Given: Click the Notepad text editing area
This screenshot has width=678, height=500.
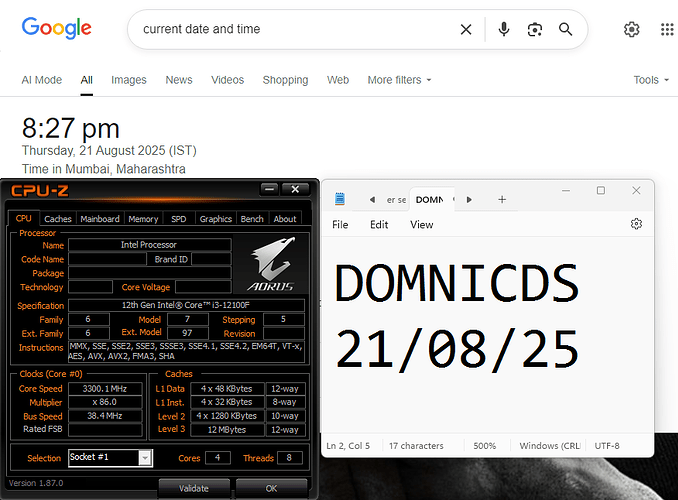Looking at the screenshot, I should coord(488,335).
